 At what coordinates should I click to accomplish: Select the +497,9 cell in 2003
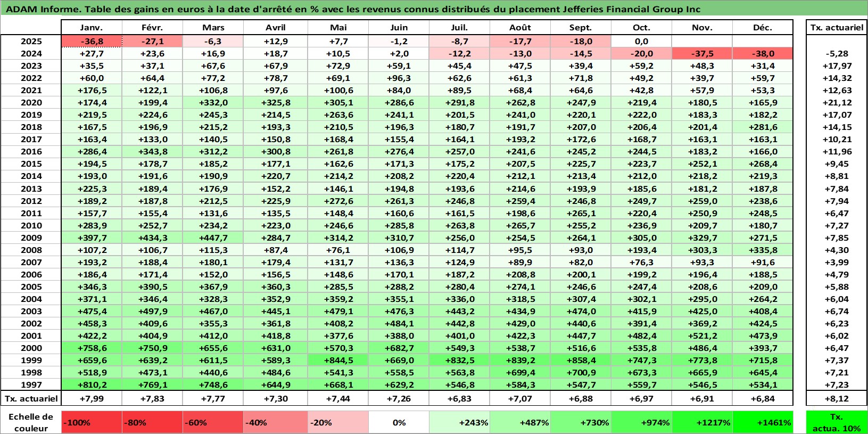tap(153, 312)
